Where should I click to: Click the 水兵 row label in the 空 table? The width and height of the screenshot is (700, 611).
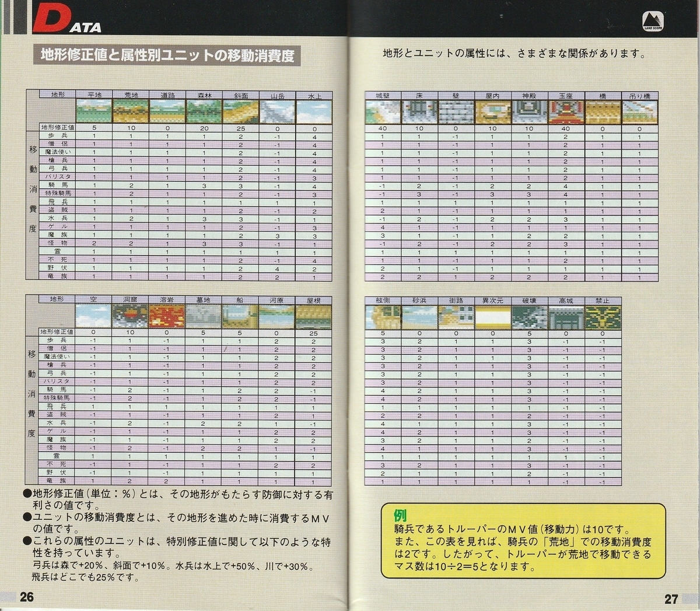click(x=57, y=422)
